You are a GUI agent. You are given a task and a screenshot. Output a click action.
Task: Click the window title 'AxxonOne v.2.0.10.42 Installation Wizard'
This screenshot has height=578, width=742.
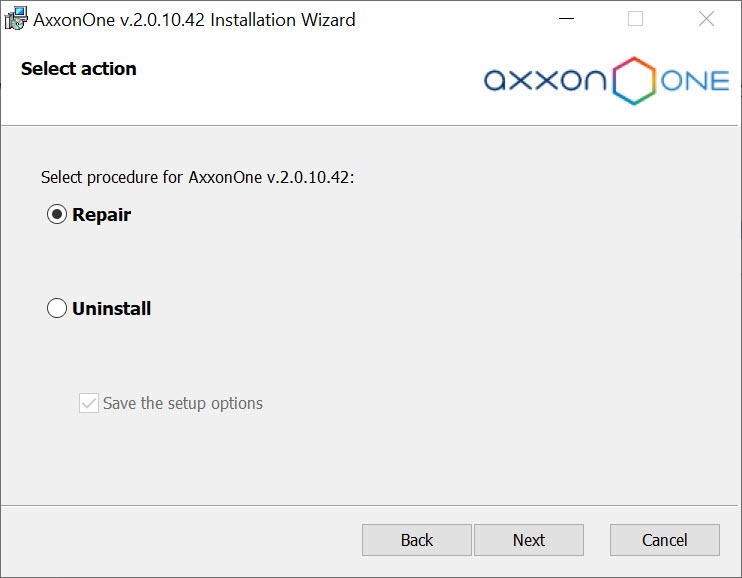[194, 19]
